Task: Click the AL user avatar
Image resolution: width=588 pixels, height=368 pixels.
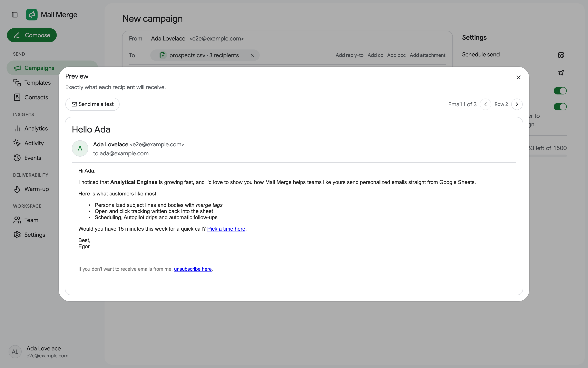Action: tap(15, 352)
